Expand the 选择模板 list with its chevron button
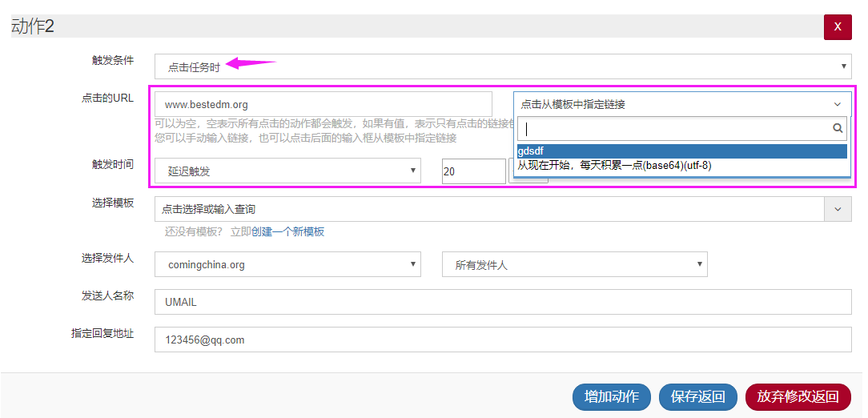This screenshot has height=418, width=868. coord(838,209)
